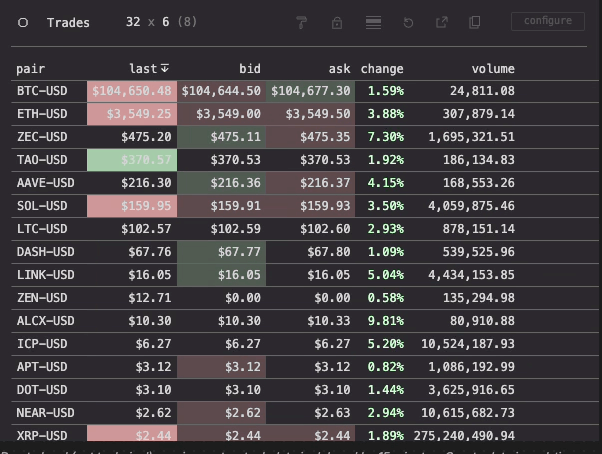Select the BTC-USD pair cell

[x=42, y=91]
